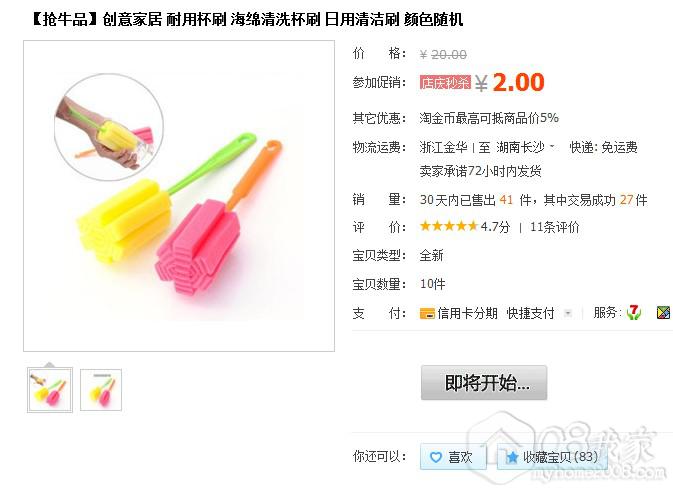Click the five-star rating icons
The image size is (673, 490).
click(449, 226)
